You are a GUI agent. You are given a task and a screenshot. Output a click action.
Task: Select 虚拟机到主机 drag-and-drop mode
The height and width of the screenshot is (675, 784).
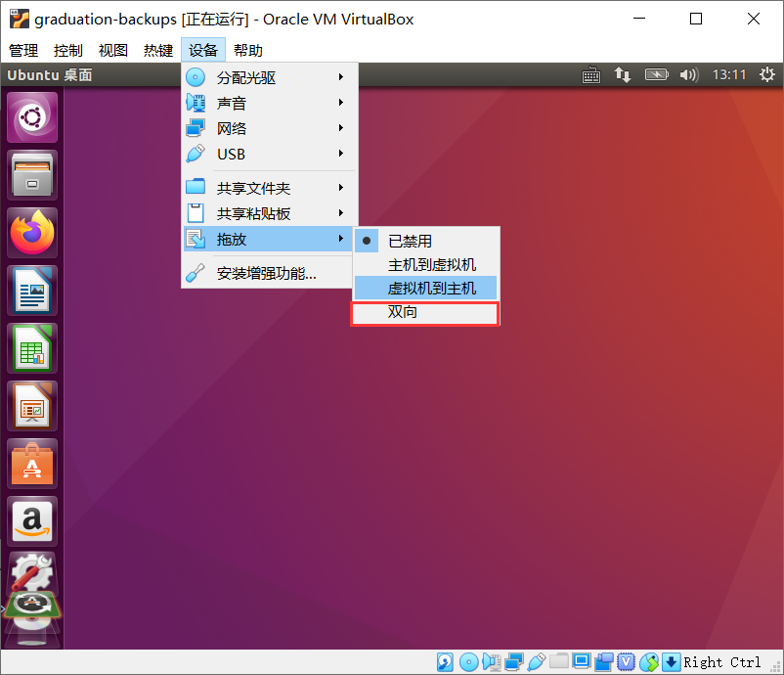pyautogui.click(x=426, y=288)
